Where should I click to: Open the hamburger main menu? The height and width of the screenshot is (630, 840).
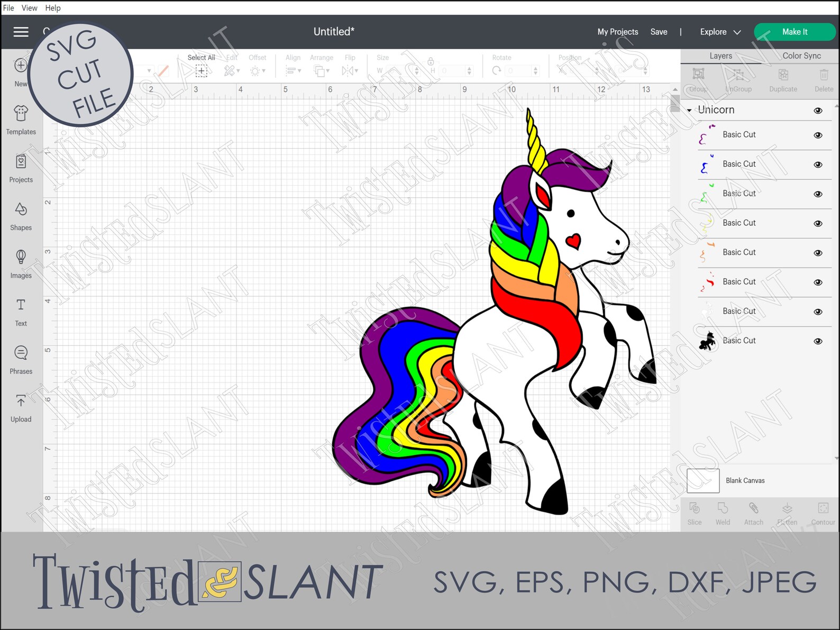point(21,32)
